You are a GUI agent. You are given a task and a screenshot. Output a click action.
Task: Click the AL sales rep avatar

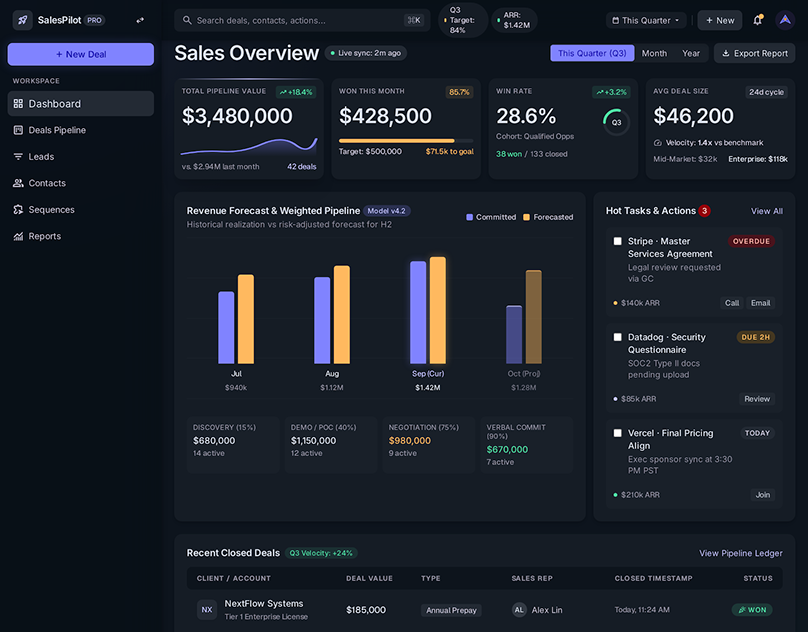tap(519, 610)
